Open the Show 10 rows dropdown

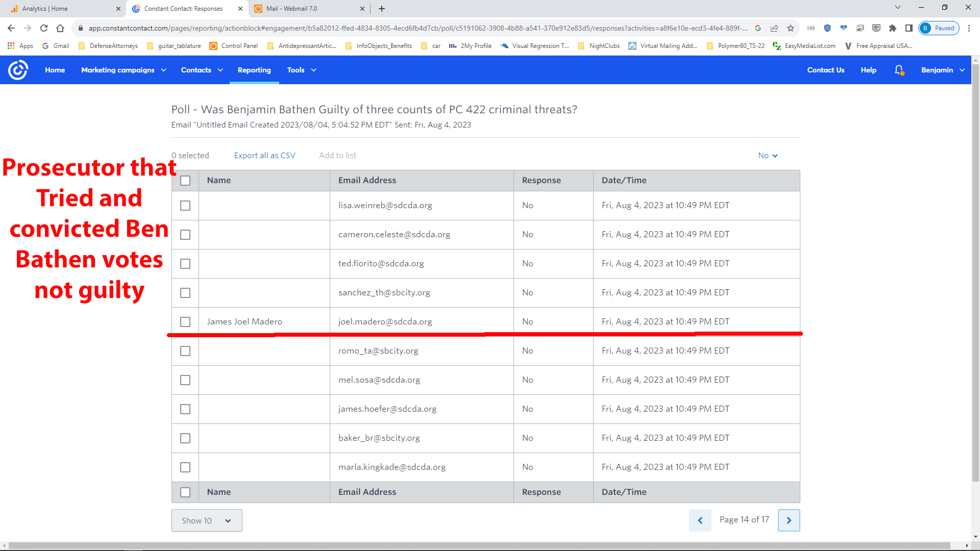coord(207,520)
